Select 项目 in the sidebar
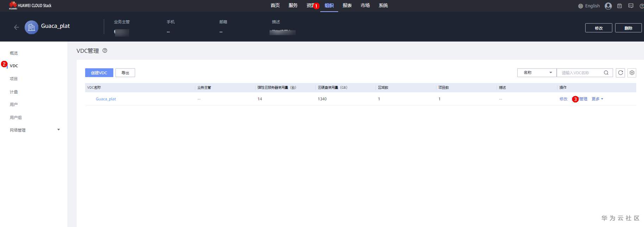Image resolution: width=644 pixels, height=227 pixels. point(14,79)
